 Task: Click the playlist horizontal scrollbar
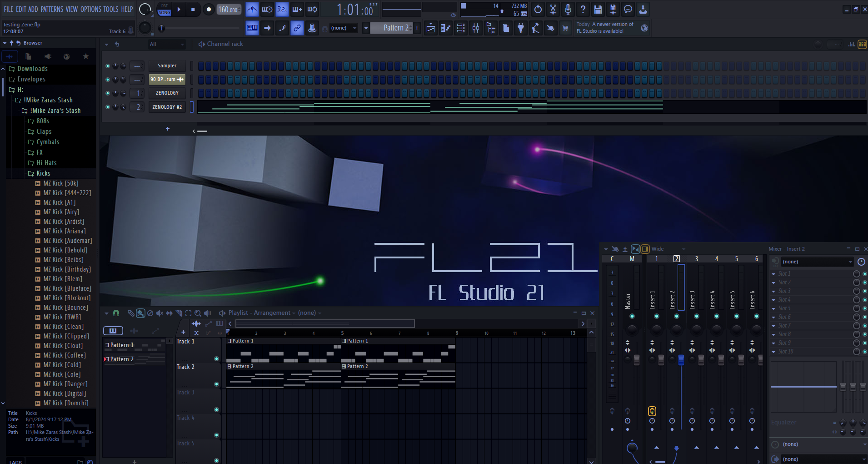click(x=325, y=324)
